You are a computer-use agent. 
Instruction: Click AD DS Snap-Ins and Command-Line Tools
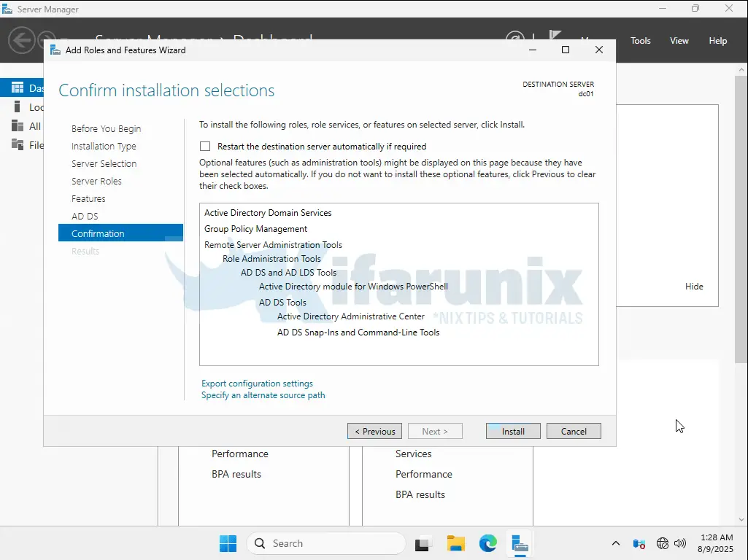click(358, 332)
